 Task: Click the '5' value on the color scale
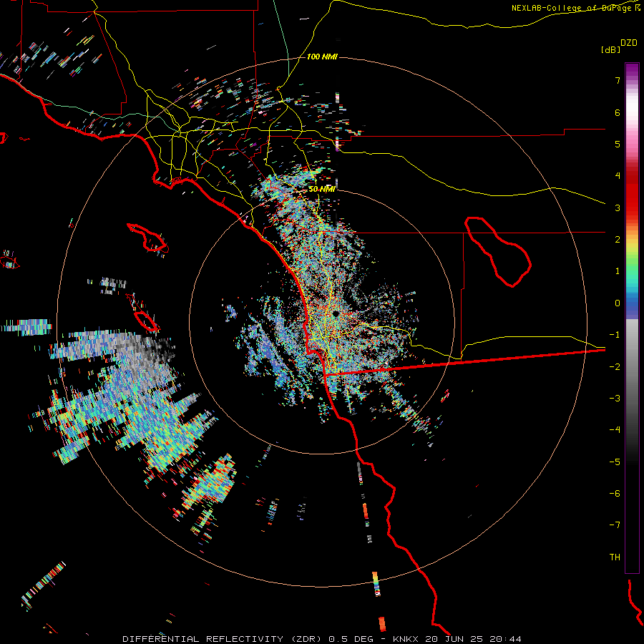618,144
